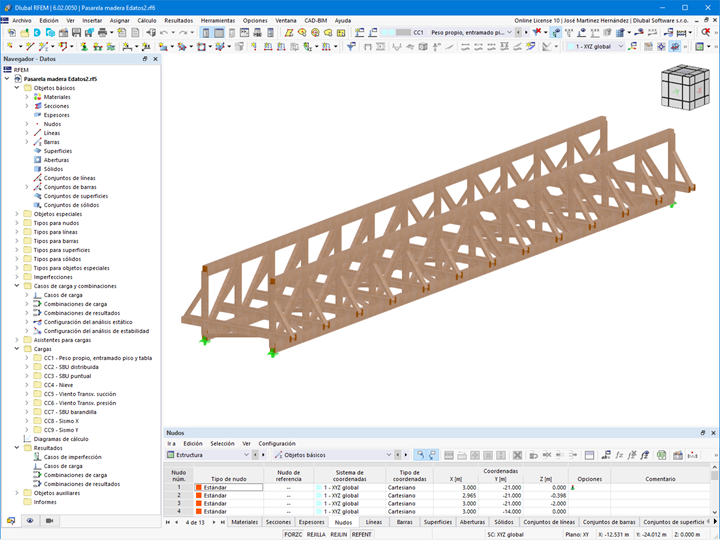The image size is (720, 540).
Task: Click the Excel export icon in table toolbar
Action: 661,455
